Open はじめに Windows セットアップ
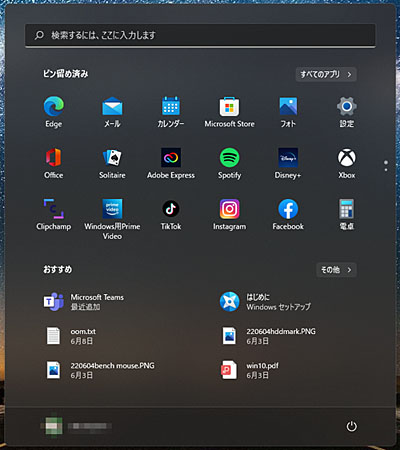The width and height of the screenshot is (400, 450). pos(265,302)
